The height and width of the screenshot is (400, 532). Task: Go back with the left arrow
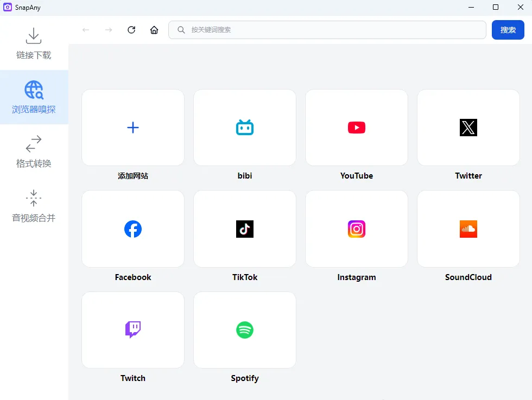[x=86, y=30]
